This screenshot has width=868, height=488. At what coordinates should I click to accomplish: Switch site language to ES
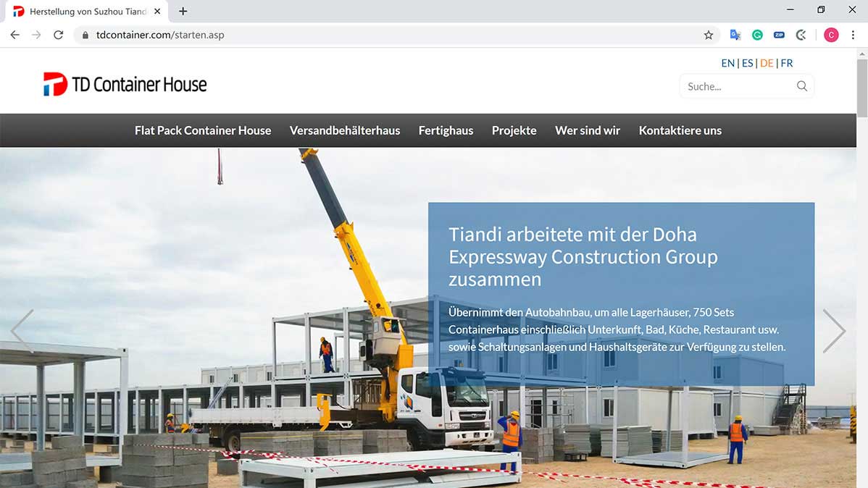[x=747, y=63]
